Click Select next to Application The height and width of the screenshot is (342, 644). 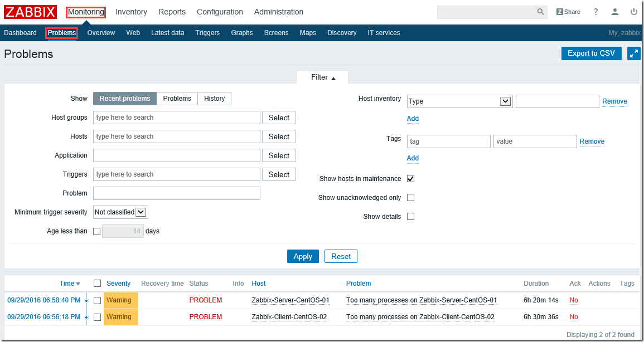click(x=279, y=155)
